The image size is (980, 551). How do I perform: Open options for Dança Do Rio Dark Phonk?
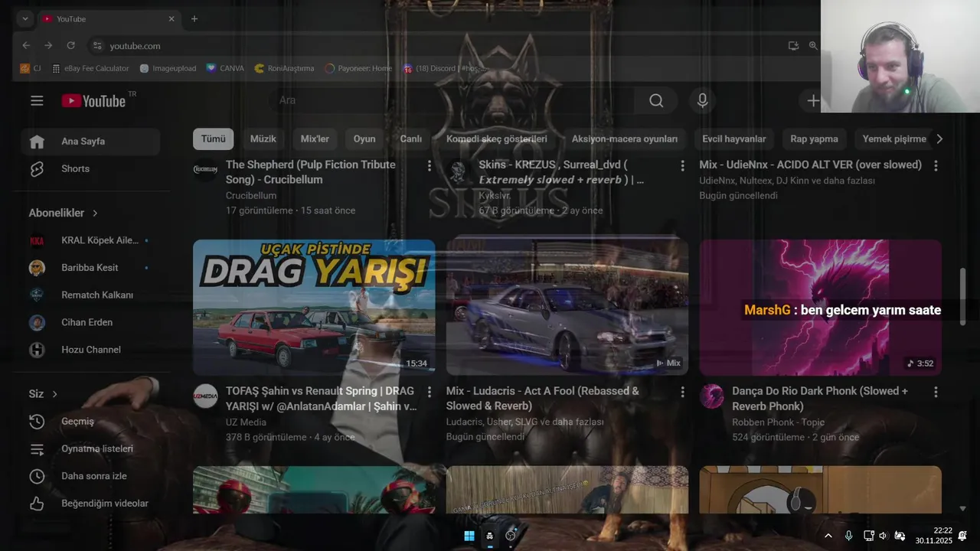(936, 392)
